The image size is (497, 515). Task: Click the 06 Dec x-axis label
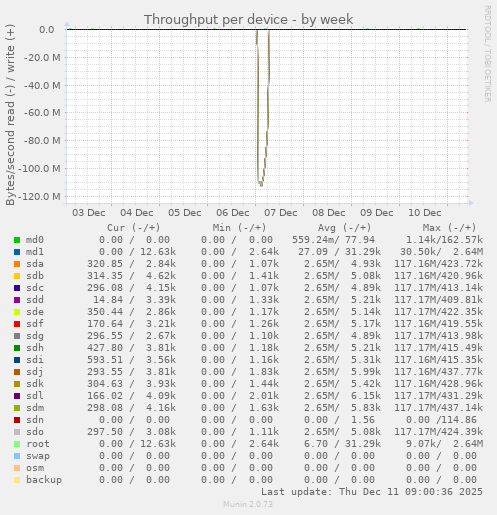tap(233, 213)
